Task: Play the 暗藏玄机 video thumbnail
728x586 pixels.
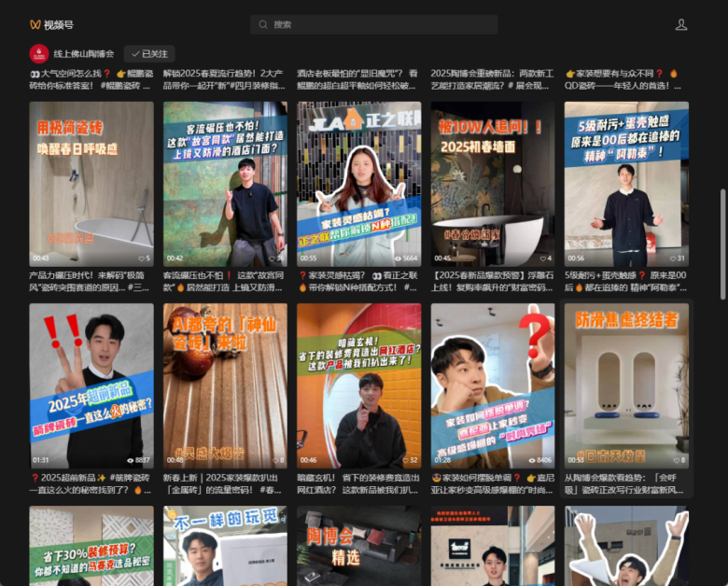Action: (358, 384)
